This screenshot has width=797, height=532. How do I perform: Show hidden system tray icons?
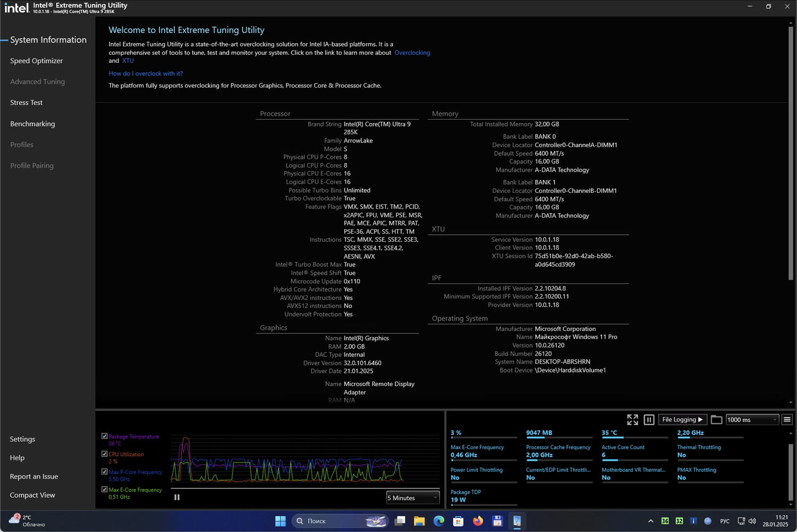point(651,521)
